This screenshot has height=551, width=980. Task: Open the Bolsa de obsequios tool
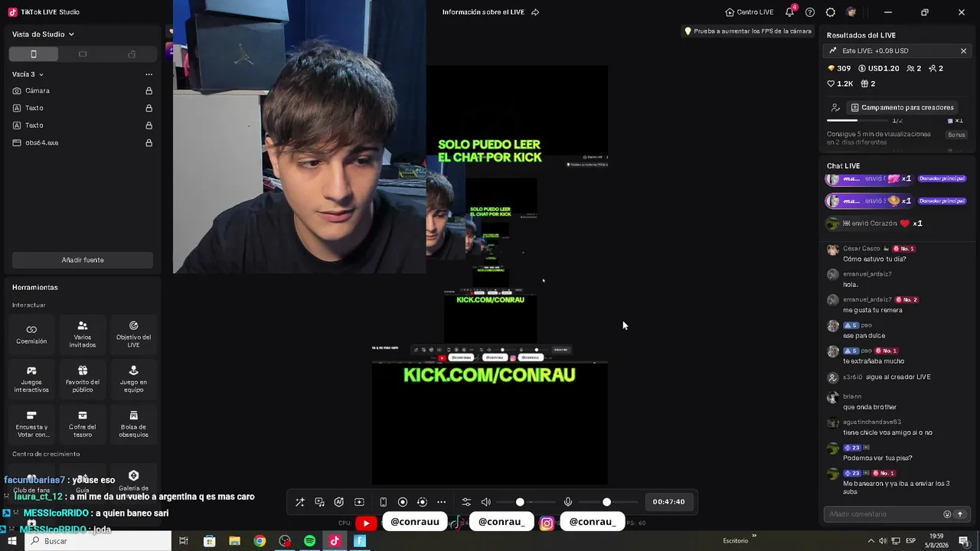(133, 425)
